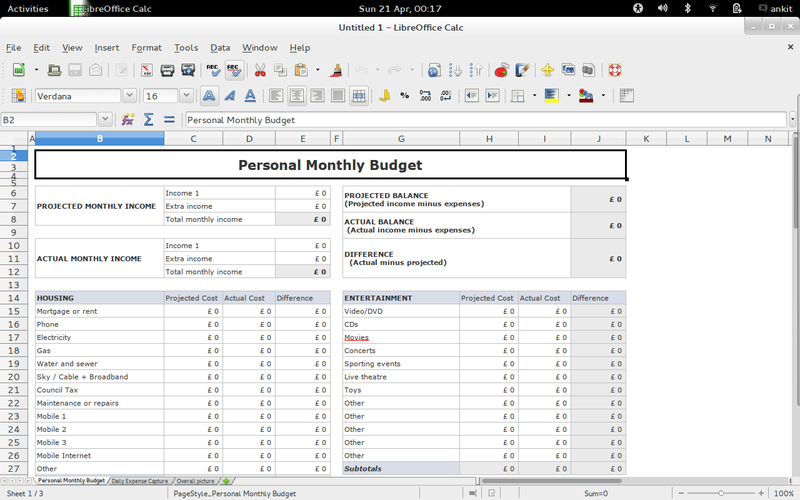Expand the font size dropdown
The height and width of the screenshot is (500, 800).
pyautogui.click(x=186, y=96)
